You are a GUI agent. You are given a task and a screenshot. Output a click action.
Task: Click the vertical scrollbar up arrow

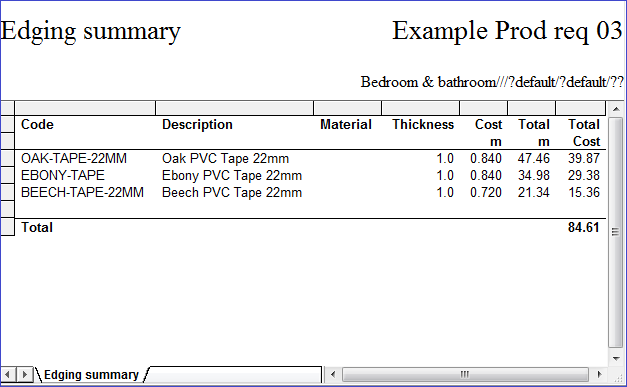[x=616, y=109]
